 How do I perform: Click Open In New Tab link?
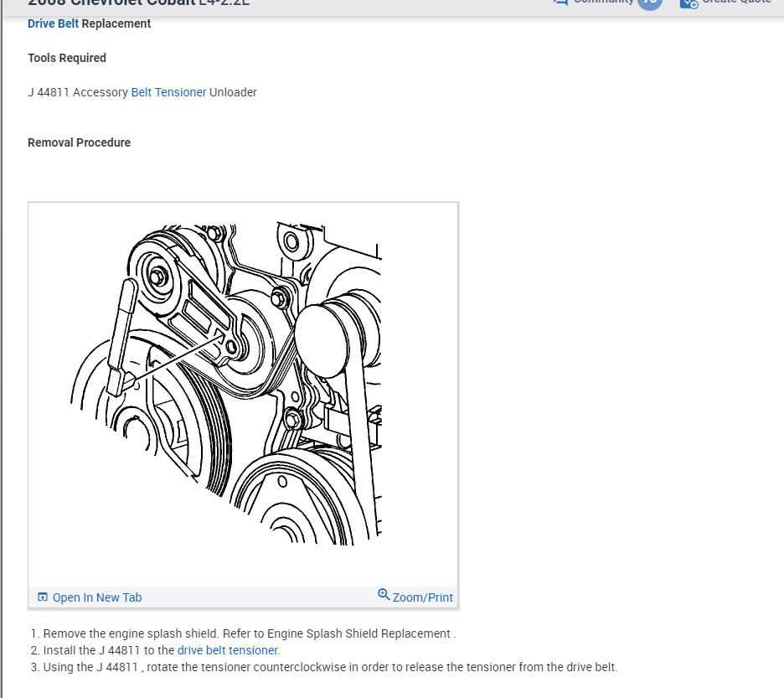click(97, 597)
